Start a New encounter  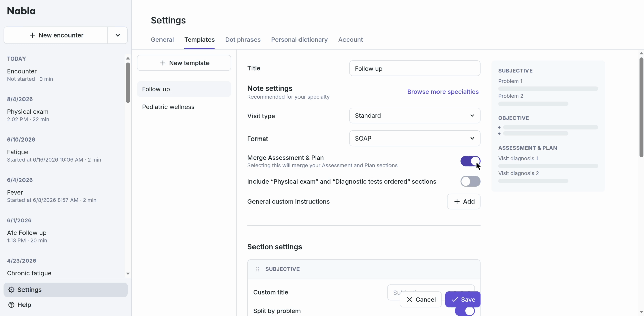56,35
